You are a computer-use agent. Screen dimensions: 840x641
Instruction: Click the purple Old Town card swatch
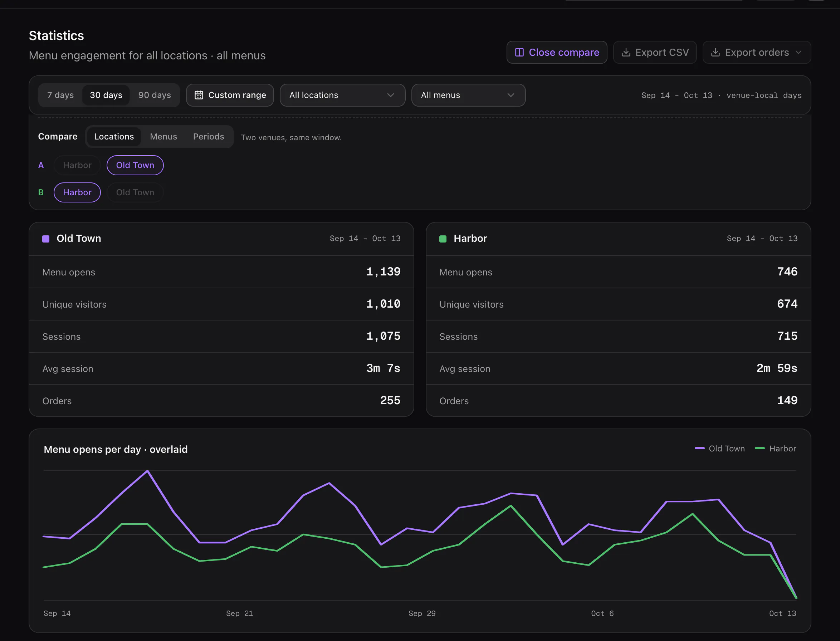pos(46,239)
